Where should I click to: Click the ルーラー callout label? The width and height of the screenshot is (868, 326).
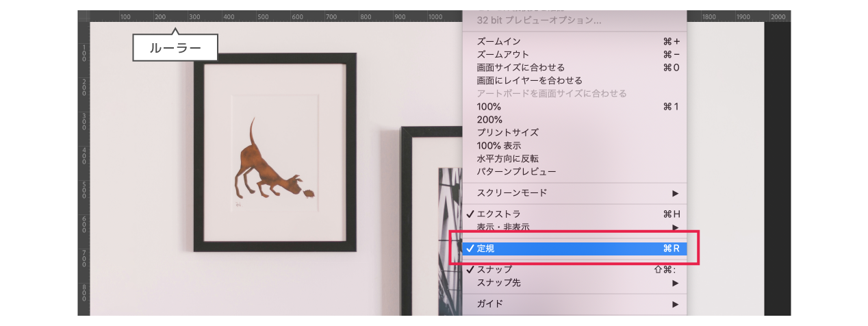pyautogui.click(x=175, y=49)
